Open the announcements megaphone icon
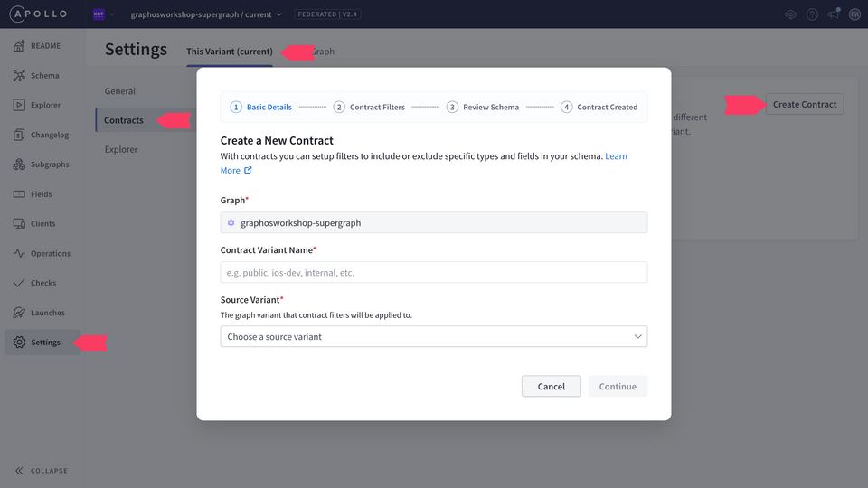Screen dimensions: 868x488 (x=834, y=14)
